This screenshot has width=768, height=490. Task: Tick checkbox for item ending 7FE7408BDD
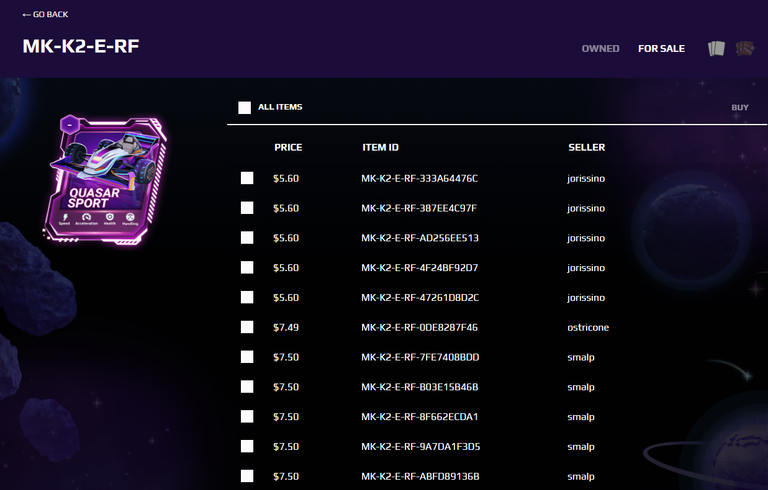247,357
